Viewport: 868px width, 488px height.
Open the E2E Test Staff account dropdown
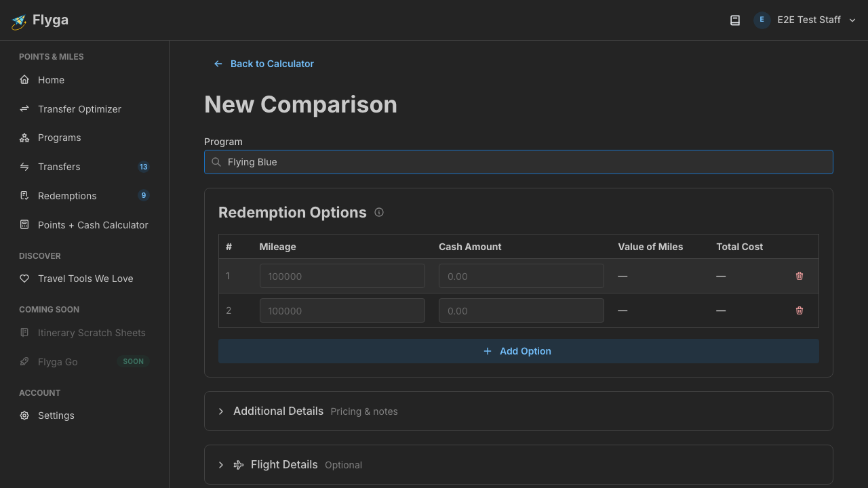(x=806, y=20)
